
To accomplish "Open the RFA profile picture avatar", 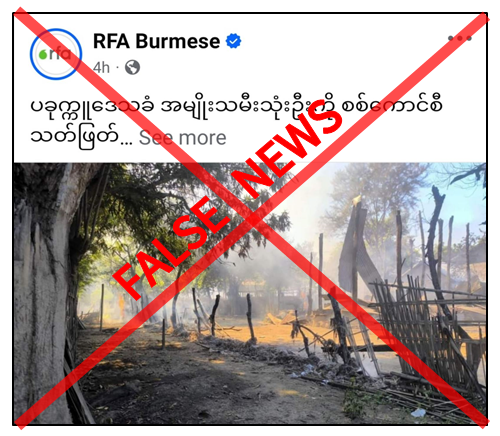I will [x=56, y=54].
